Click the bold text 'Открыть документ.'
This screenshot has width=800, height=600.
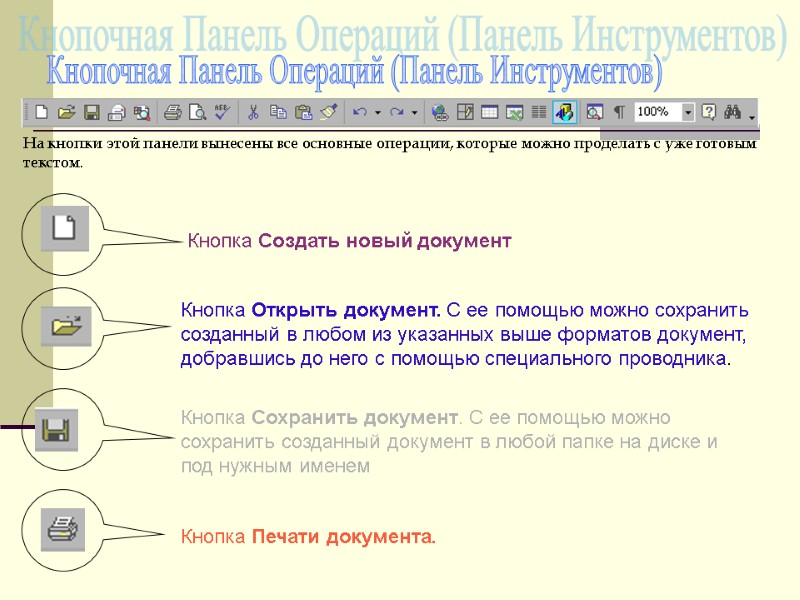pos(346,310)
